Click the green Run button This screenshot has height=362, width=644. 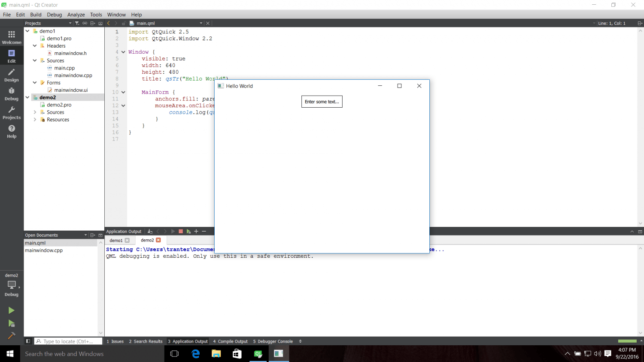(12, 310)
